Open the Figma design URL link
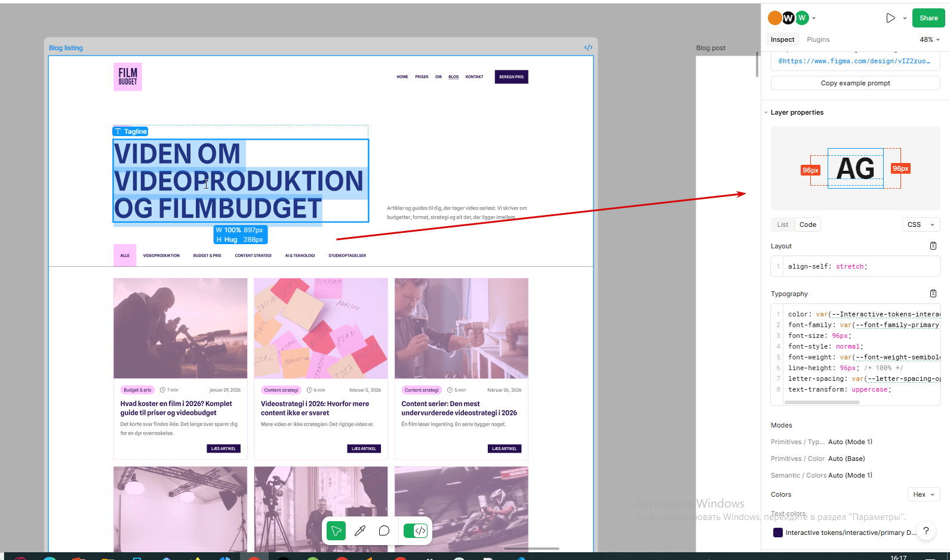 [x=854, y=61]
